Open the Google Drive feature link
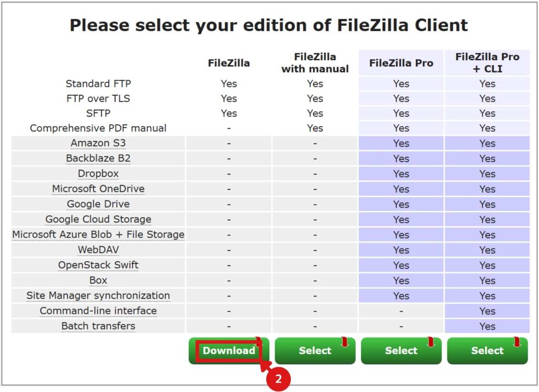Screen dimensions: 539x392 [98, 204]
